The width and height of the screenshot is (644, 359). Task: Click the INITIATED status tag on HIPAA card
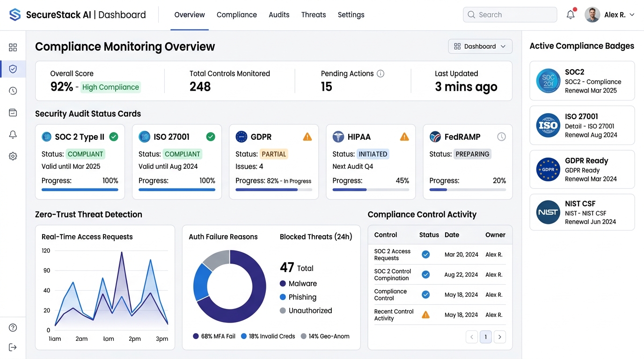pyautogui.click(x=373, y=154)
